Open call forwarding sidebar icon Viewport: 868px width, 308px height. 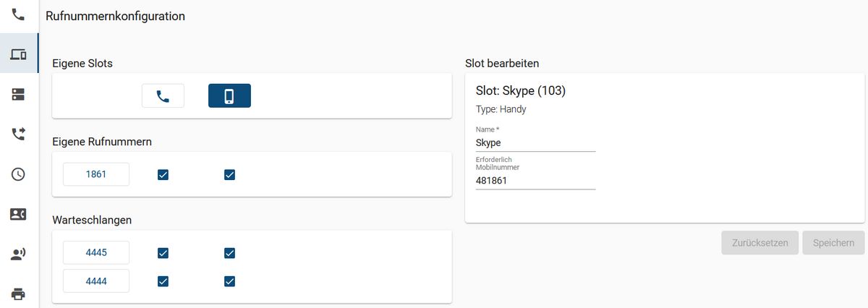pyautogui.click(x=18, y=134)
